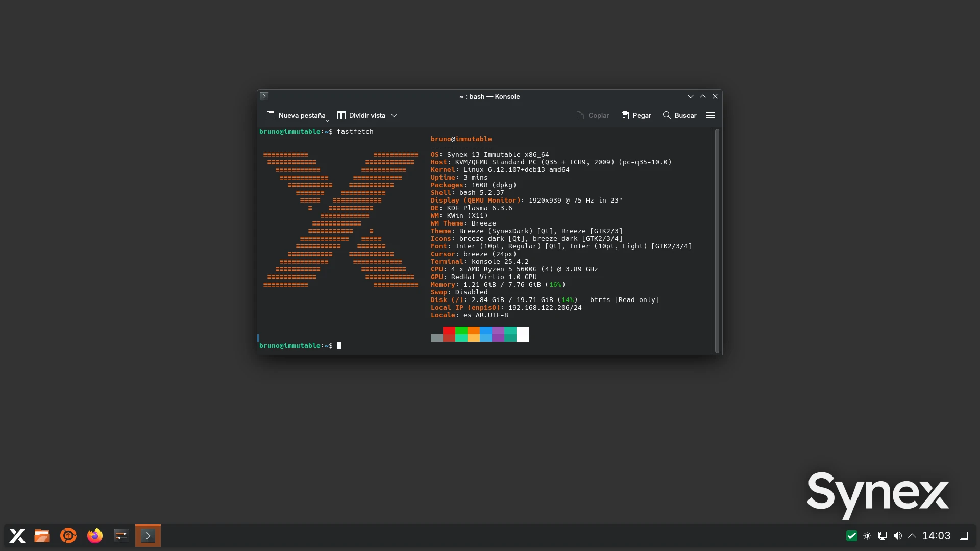Click the "Shell: bash 5.2.37" line
The height and width of the screenshot is (551, 980).
coord(468,193)
